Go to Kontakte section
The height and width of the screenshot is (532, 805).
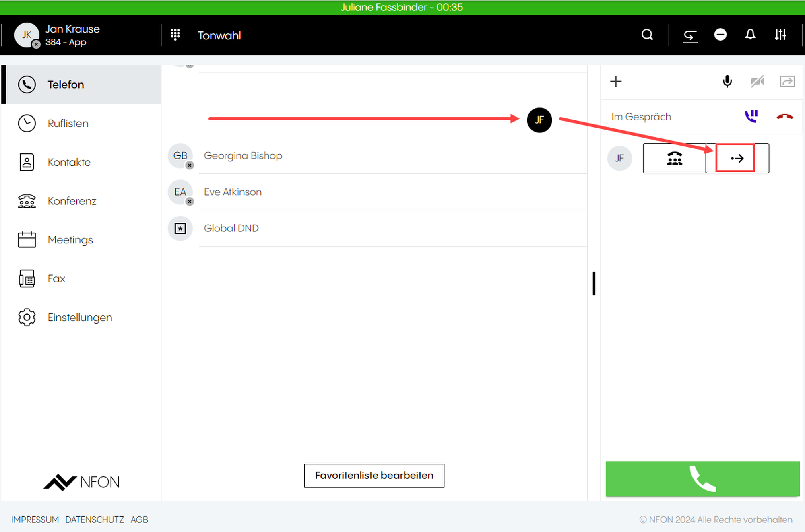coord(69,162)
